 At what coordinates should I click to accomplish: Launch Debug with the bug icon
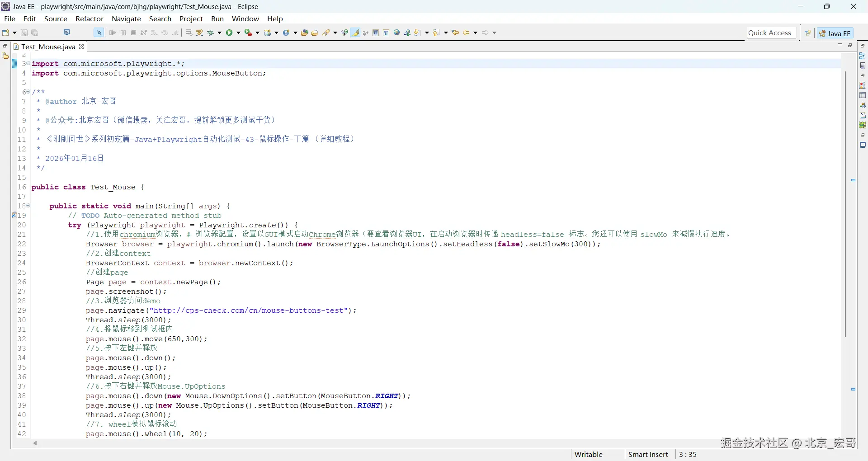coord(210,33)
